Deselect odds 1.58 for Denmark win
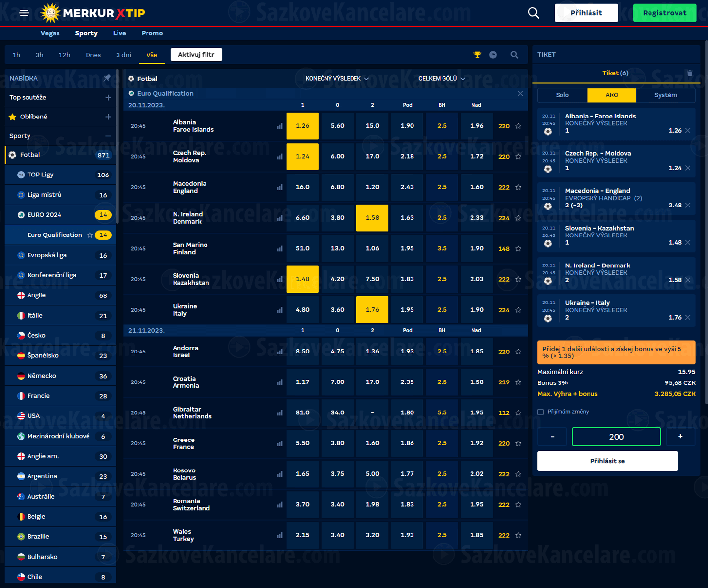This screenshot has width=708, height=588. 372,218
